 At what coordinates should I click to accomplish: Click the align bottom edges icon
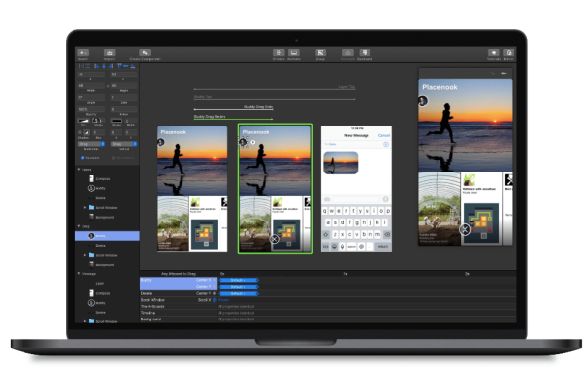coord(133,66)
